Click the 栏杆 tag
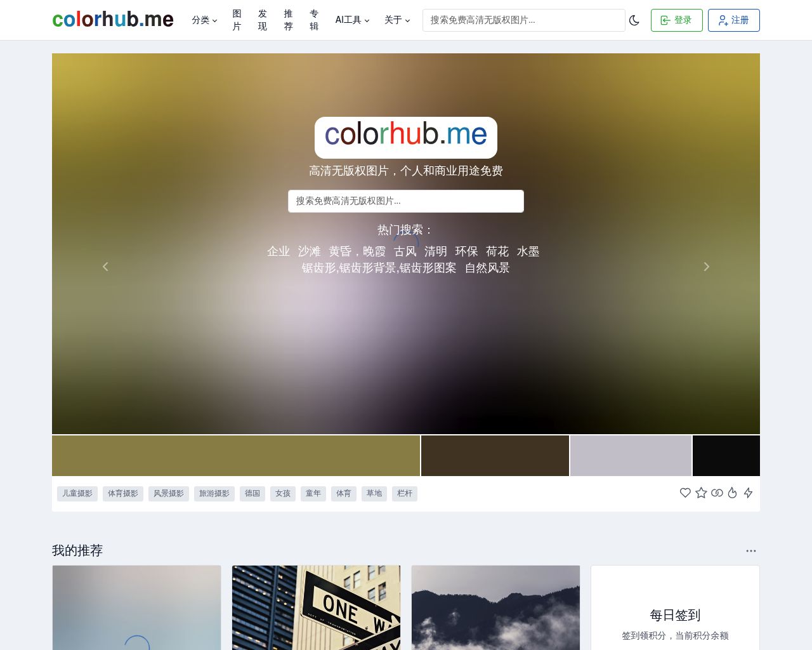 point(405,494)
